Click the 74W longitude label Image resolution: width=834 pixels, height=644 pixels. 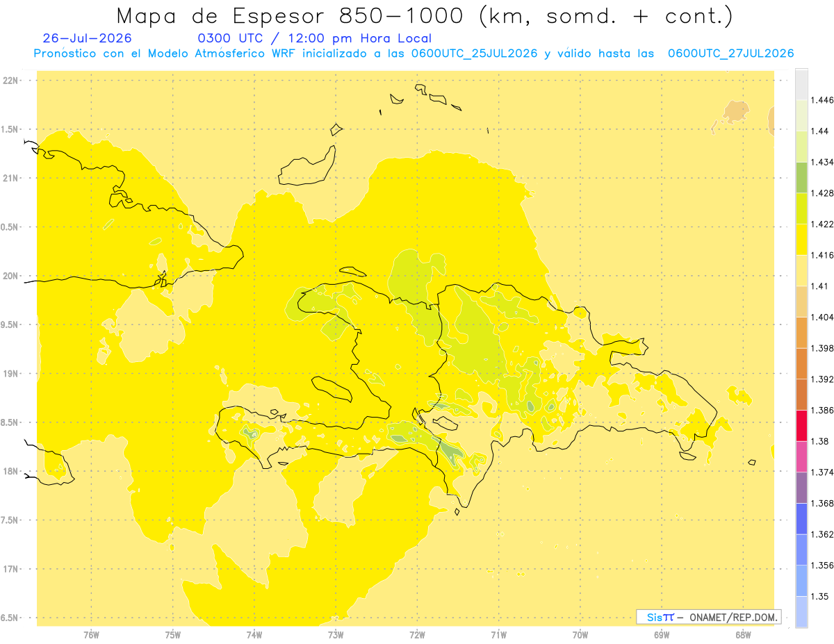click(x=254, y=635)
